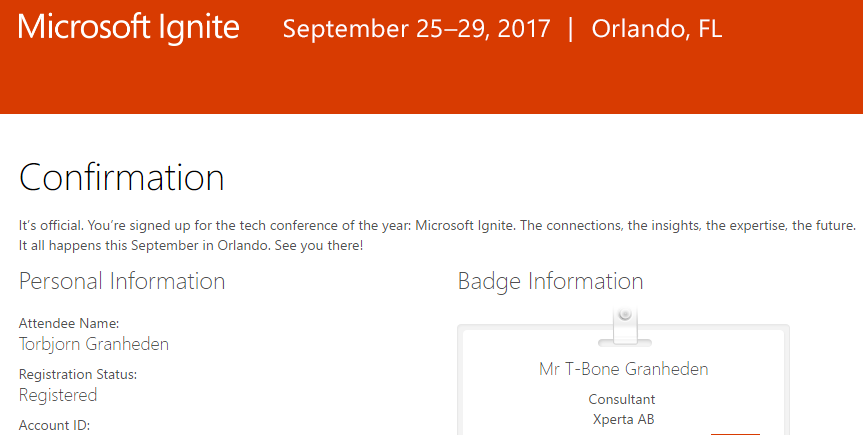Click the Registration Status label
The height and width of the screenshot is (435, 863).
(x=78, y=374)
